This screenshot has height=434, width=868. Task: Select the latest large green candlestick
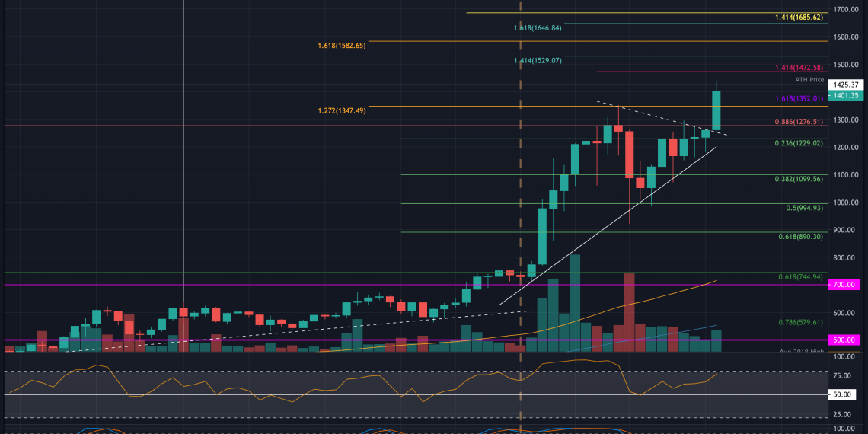pyautogui.click(x=716, y=111)
